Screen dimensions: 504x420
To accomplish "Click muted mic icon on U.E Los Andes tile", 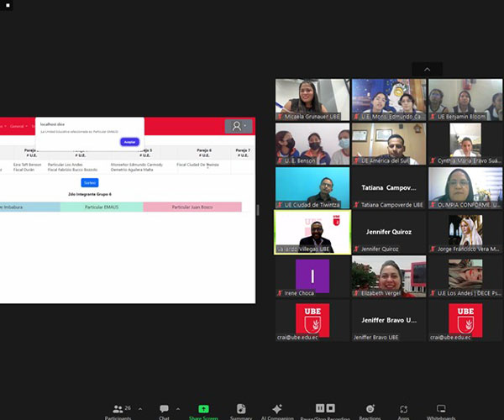I will coord(433,293).
